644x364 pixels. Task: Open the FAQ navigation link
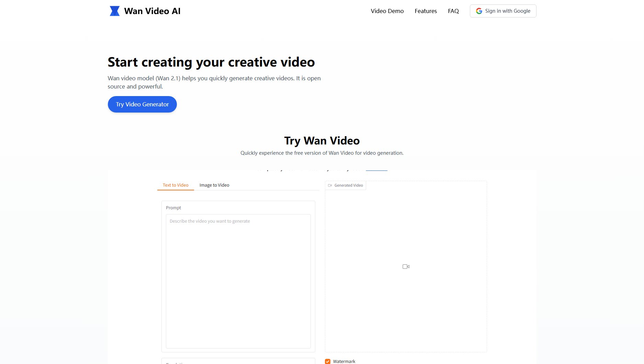(x=453, y=11)
